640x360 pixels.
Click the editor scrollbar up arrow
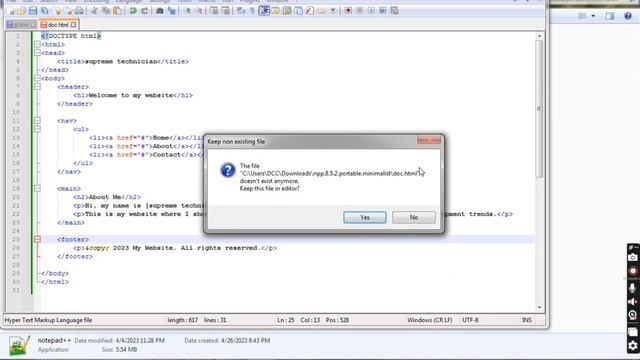click(539, 36)
